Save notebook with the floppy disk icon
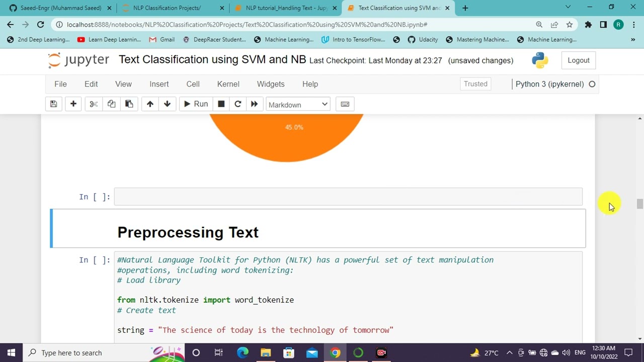 tap(53, 104)
